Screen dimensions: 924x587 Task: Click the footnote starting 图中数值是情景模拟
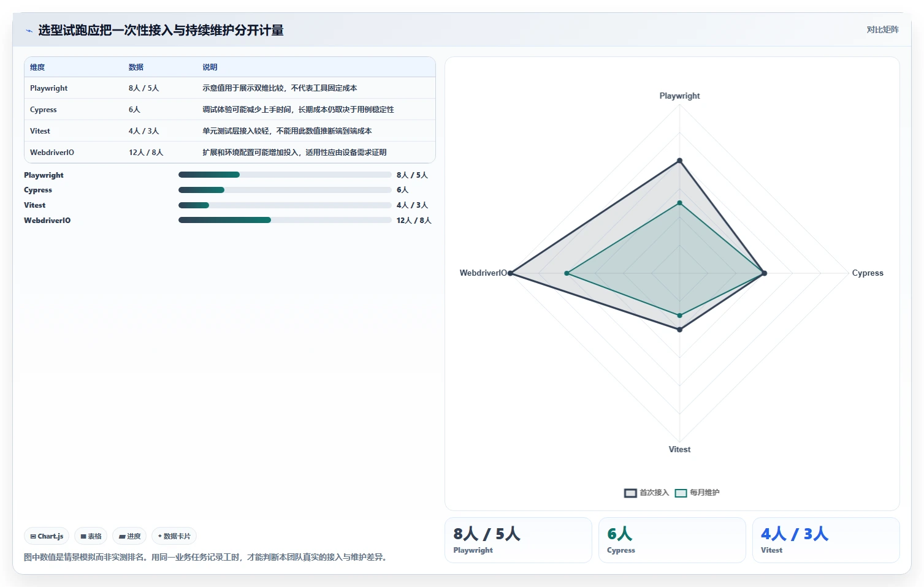tap(207, 558)
